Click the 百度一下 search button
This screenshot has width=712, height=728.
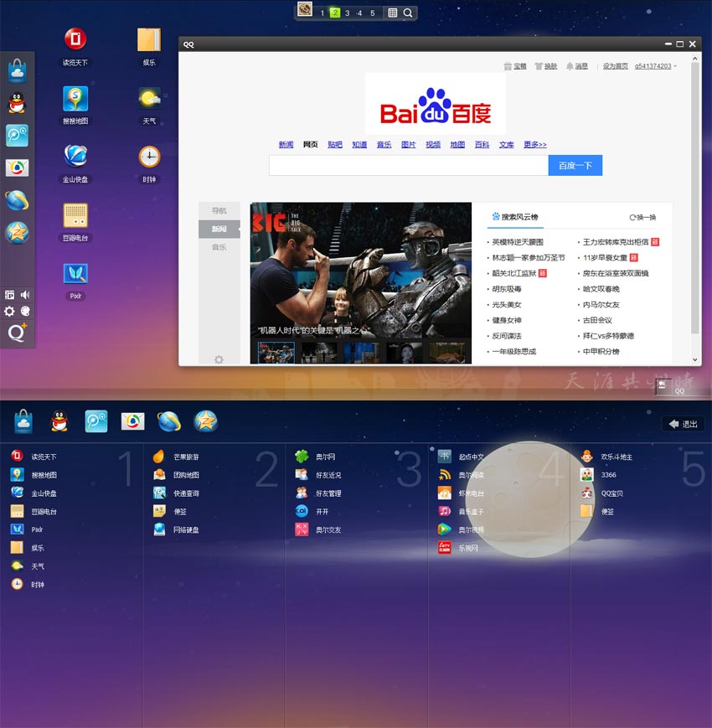point(575,165)
